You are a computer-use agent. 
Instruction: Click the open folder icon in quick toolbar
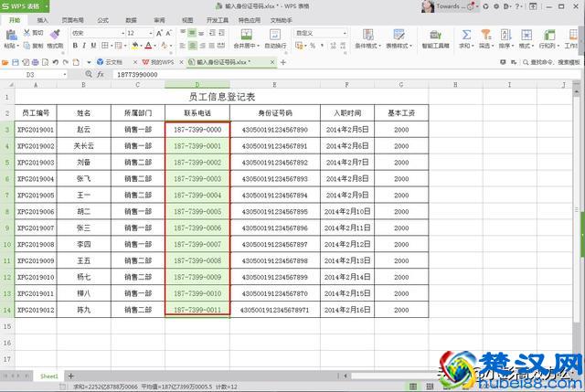click(x=5, y=62)
